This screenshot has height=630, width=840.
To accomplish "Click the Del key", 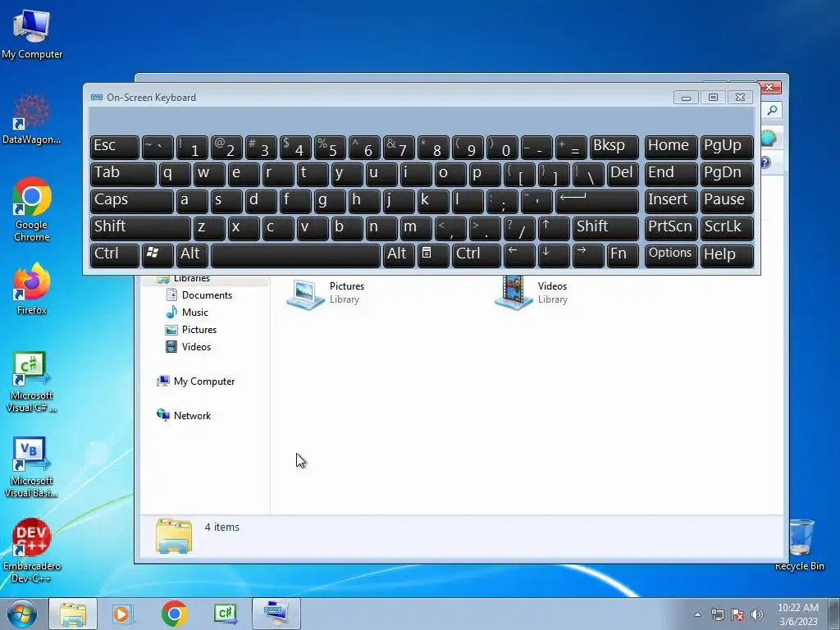I will 623,174.
